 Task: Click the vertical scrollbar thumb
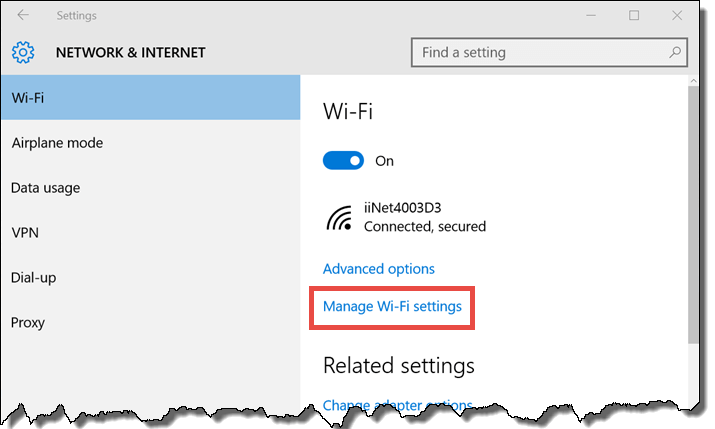tap(693, 215)
